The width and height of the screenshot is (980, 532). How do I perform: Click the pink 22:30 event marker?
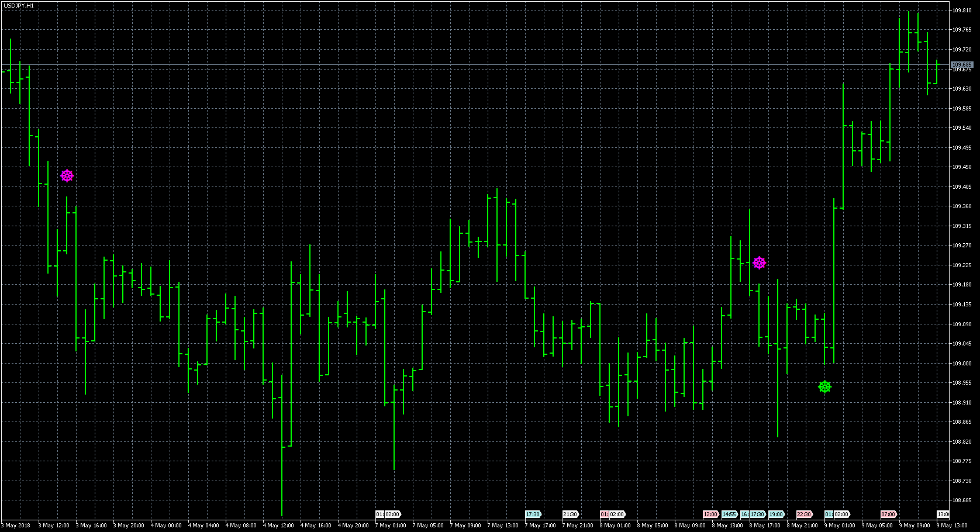coord(805,514)
